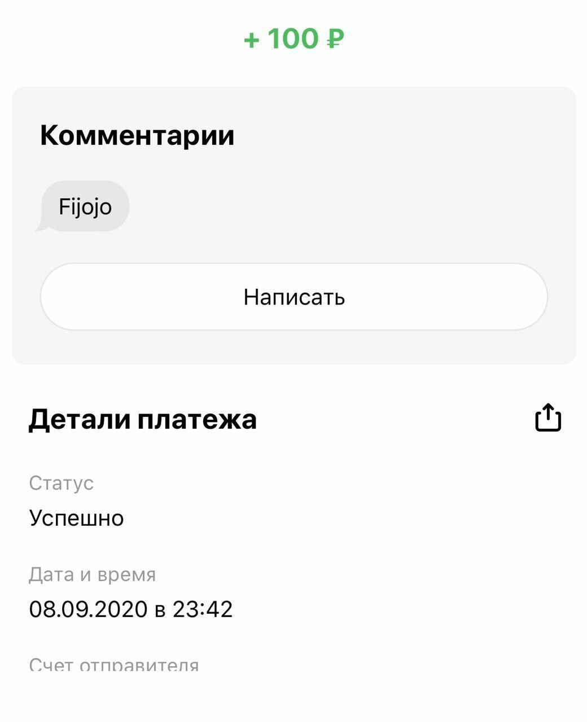Tap the Дата и время label
This screenshot has width=588, height=722.
pyautogui.click(x=92, y=574)
